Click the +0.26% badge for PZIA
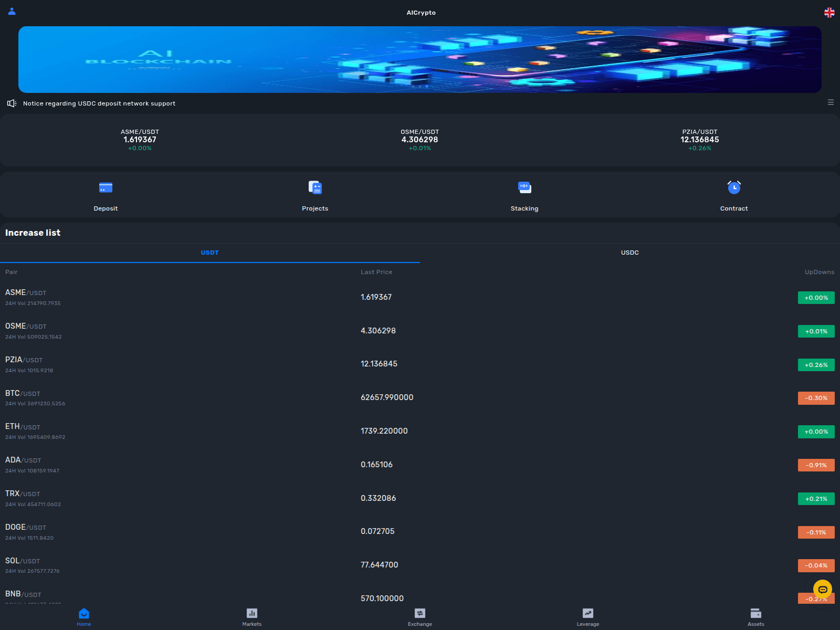840x630 pixels. [x=816, y=365]
